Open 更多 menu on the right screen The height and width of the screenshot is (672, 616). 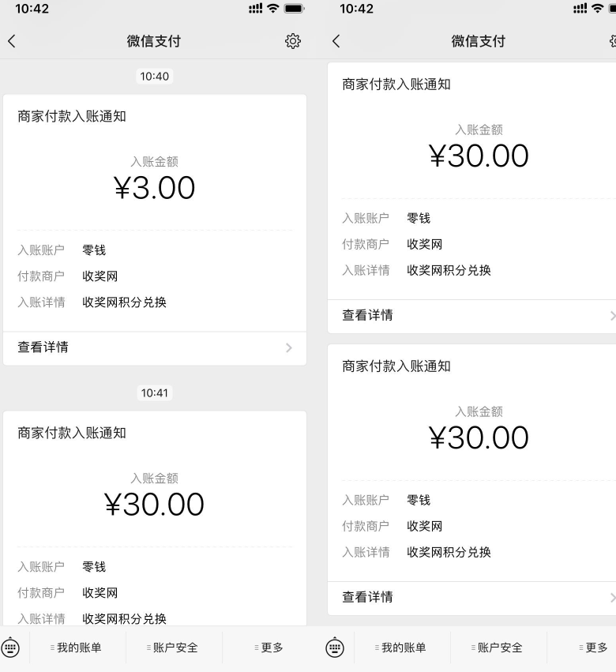[x=595, y=648]
